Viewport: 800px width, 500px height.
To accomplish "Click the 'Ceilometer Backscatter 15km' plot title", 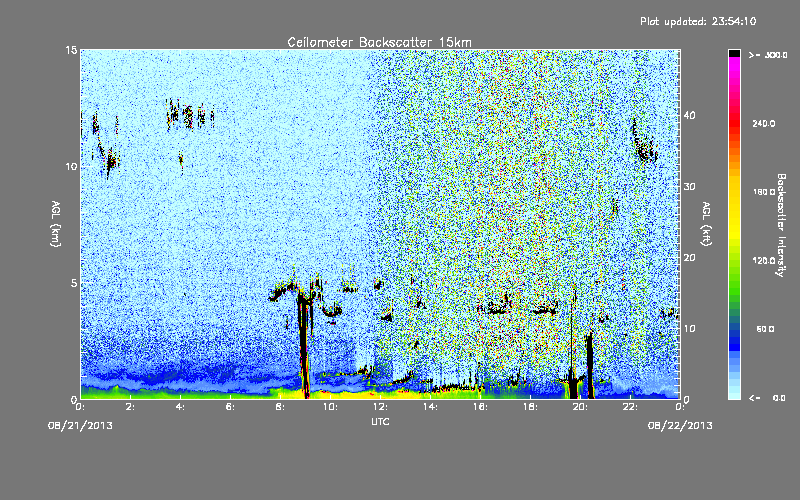I will click(x=379, y=42).
